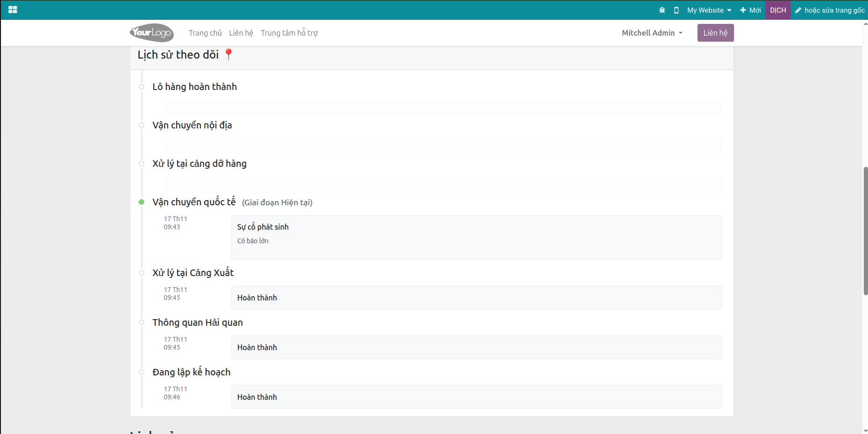The height and width of the screenshot is (434, 868).
Task: Open the My Website dropdown
Action: click(709, 10)
